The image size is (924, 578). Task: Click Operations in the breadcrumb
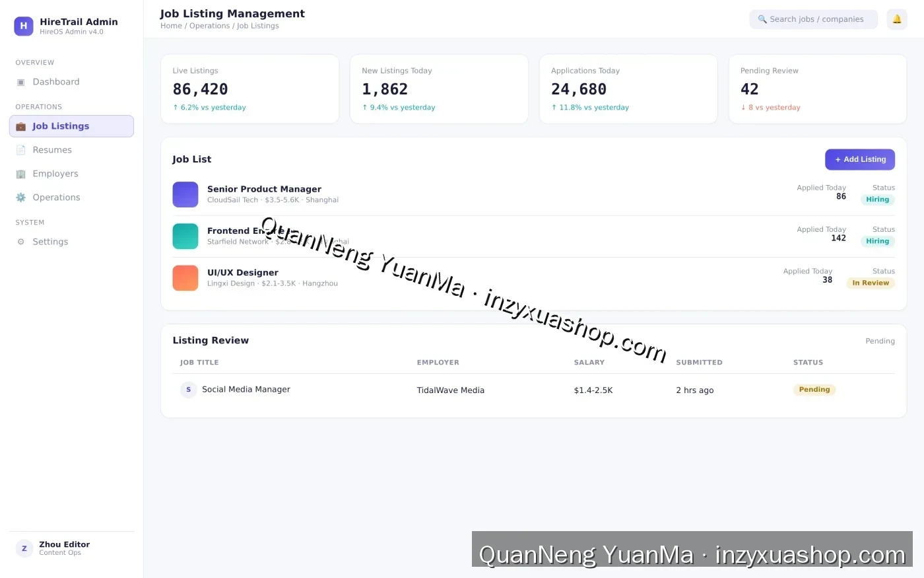point(209,26)
